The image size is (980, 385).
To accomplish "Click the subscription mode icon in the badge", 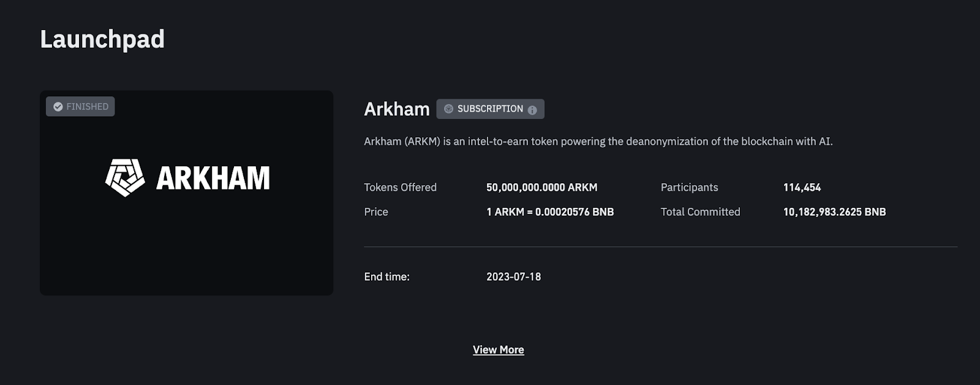I will [448, 109].
